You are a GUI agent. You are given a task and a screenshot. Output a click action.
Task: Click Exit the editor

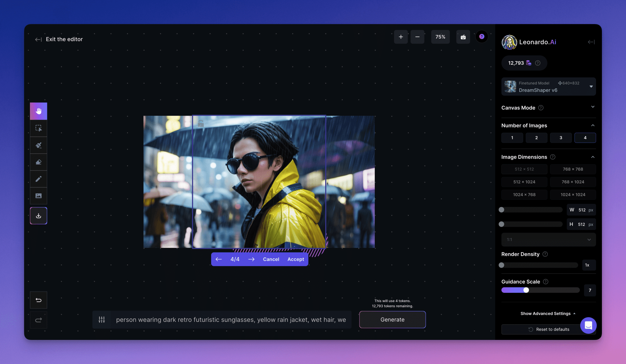[x=59, y=39]
